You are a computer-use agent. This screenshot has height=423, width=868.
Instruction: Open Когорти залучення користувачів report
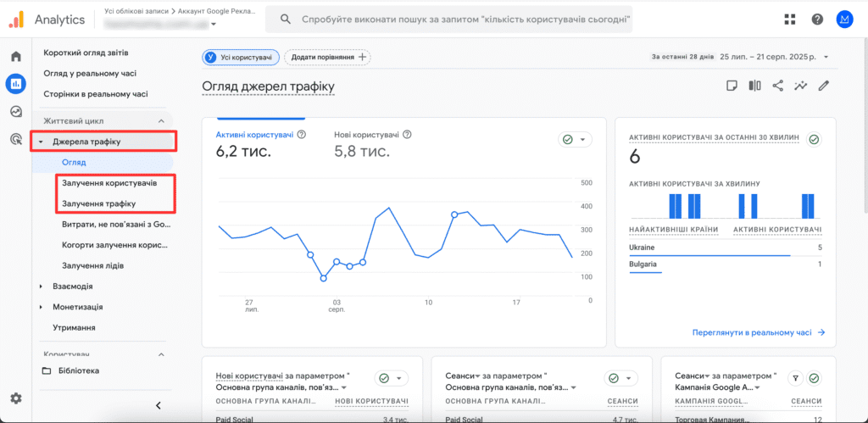click(x=114, y=245)
